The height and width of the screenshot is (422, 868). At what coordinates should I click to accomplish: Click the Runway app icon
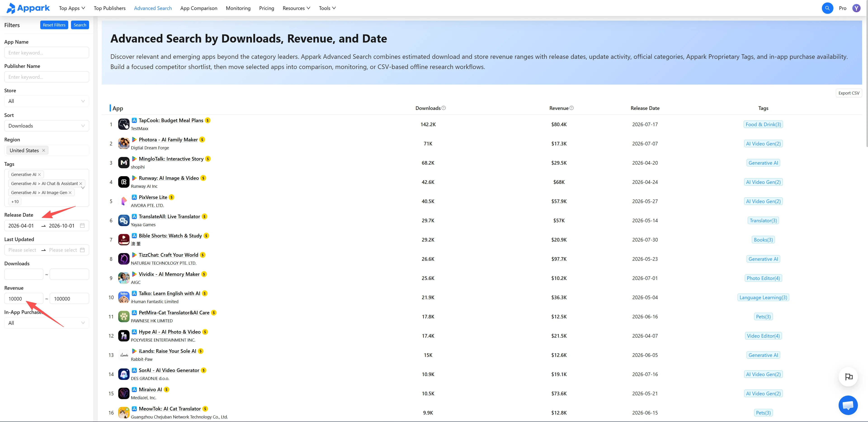pyautogui.click(x=124, y=182)
